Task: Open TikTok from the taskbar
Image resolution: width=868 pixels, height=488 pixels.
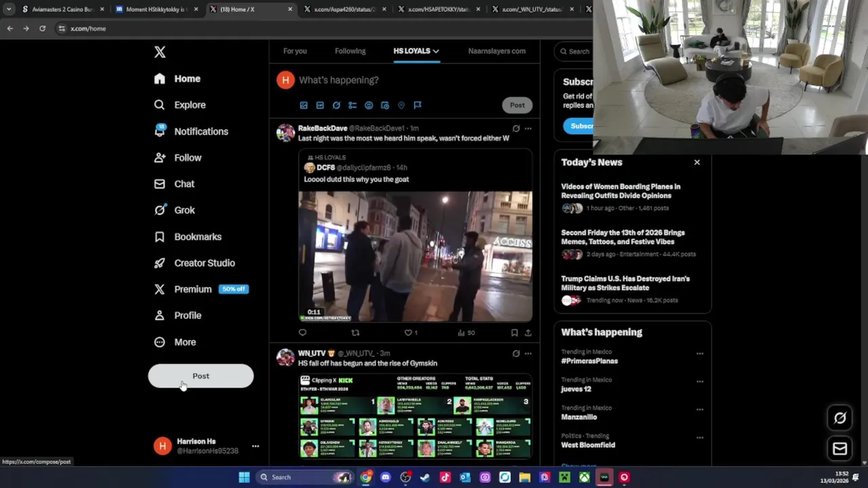Action: 445,477
